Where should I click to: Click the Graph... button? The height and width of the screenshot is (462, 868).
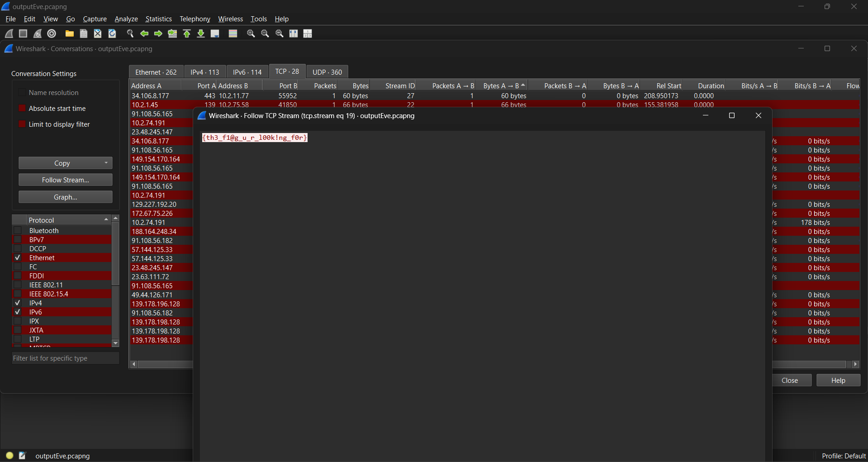tap(66, 197)
